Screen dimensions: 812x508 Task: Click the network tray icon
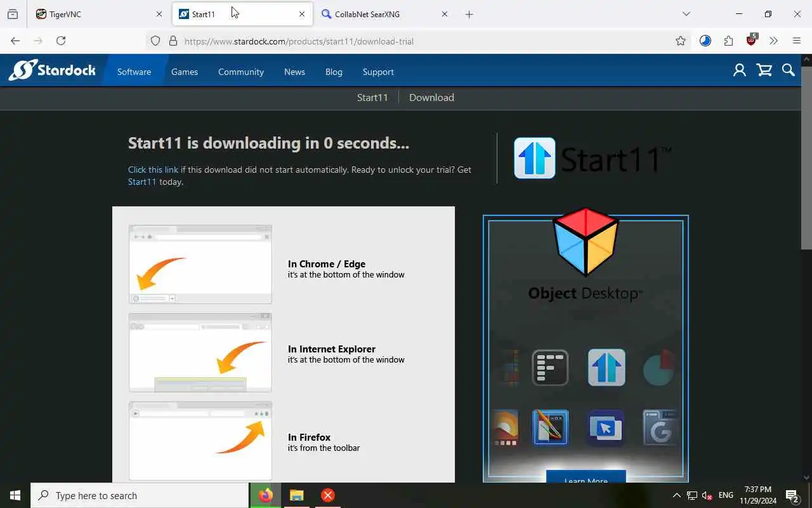[x=692, y=495]
